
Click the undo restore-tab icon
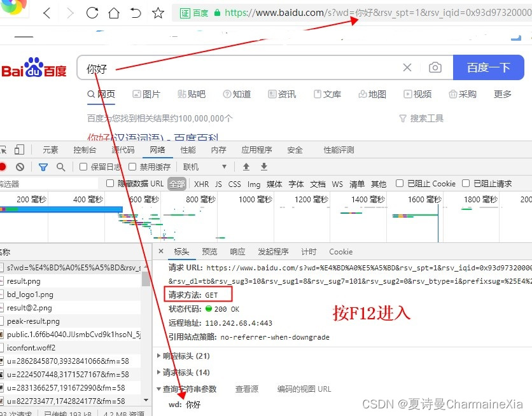tap(136, 13)
